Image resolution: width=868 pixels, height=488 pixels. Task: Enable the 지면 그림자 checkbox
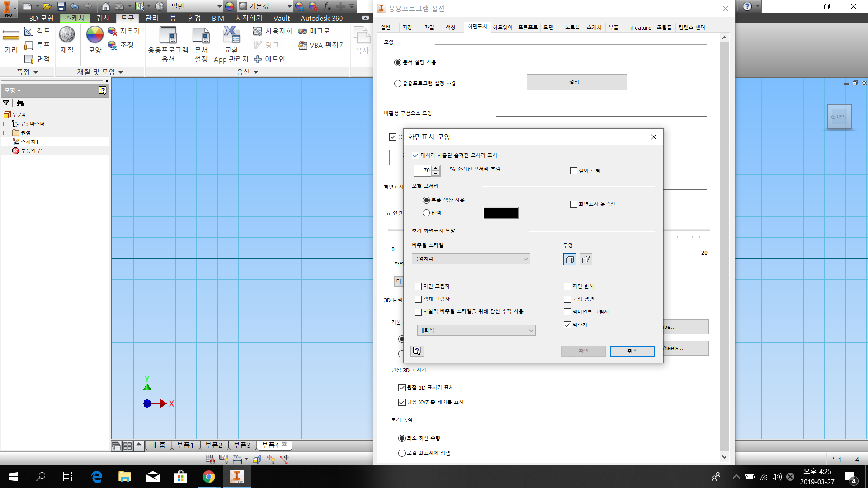pyautogui.click(x=418, y=286)
